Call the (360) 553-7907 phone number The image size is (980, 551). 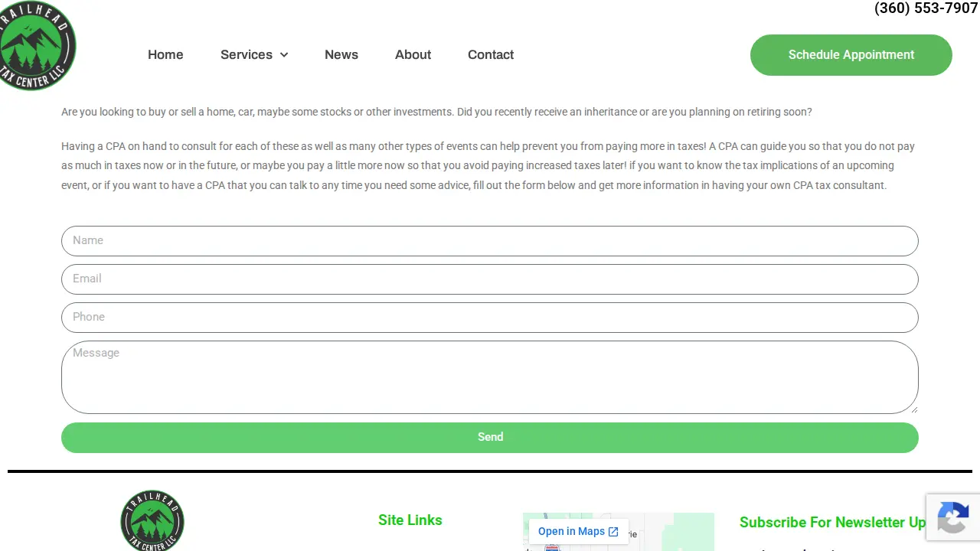point(926,8)
